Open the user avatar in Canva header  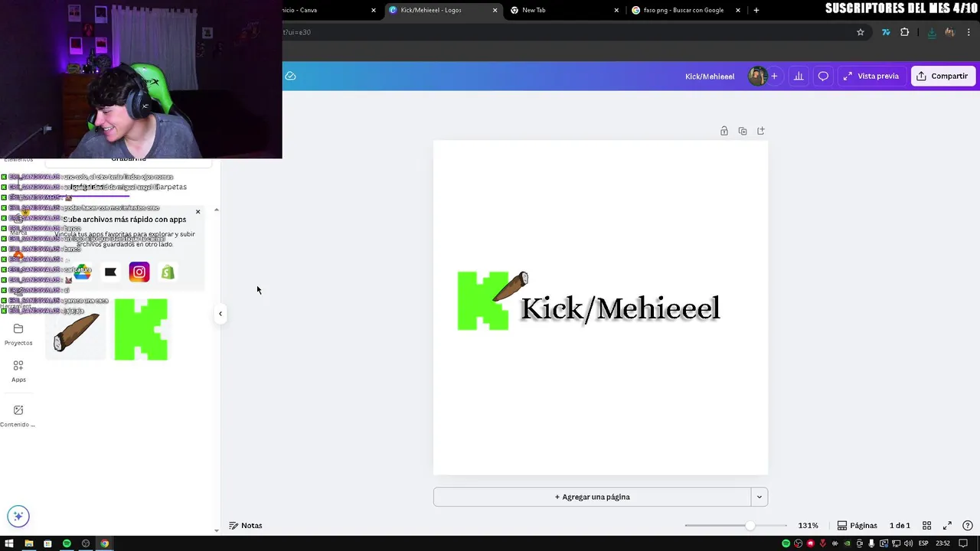[757, 76]
